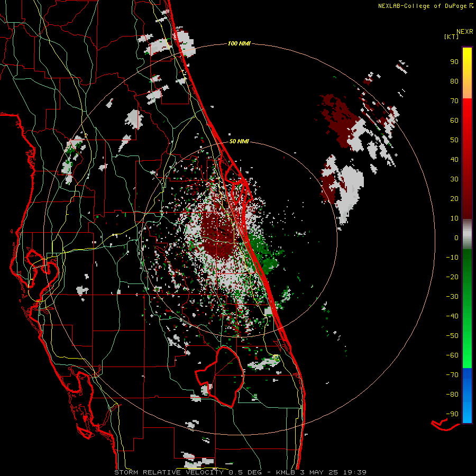Click the 30 value on the velocity scale
The image size is (476, 476).
tap(454, 179)
